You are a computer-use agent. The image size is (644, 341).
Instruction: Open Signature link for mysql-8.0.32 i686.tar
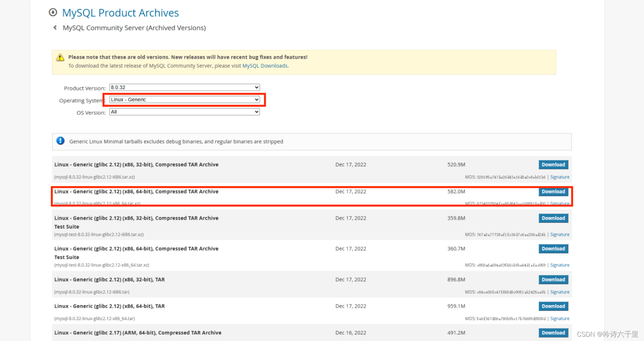point(560,292)
